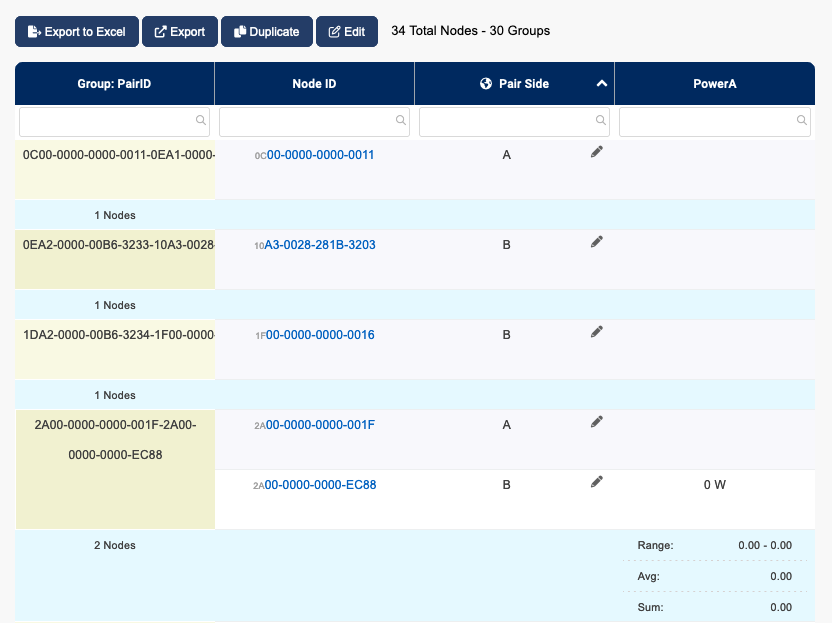Toggle the sort direction chevron on Pair Side
Image resolution: width=832 pixels, height=623 pixels.
[601, 84]
